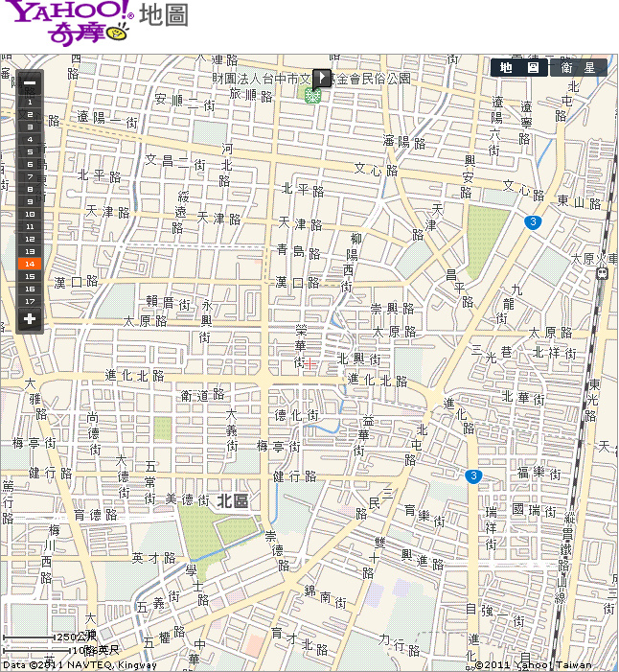This screenshot has height=672, width=619.
Task: Click the 九龍街 street label
Action: coord(508,304)
